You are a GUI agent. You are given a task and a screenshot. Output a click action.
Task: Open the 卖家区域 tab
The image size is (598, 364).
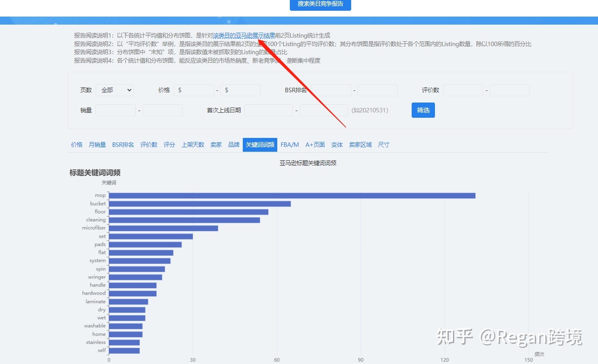[361, 145]
